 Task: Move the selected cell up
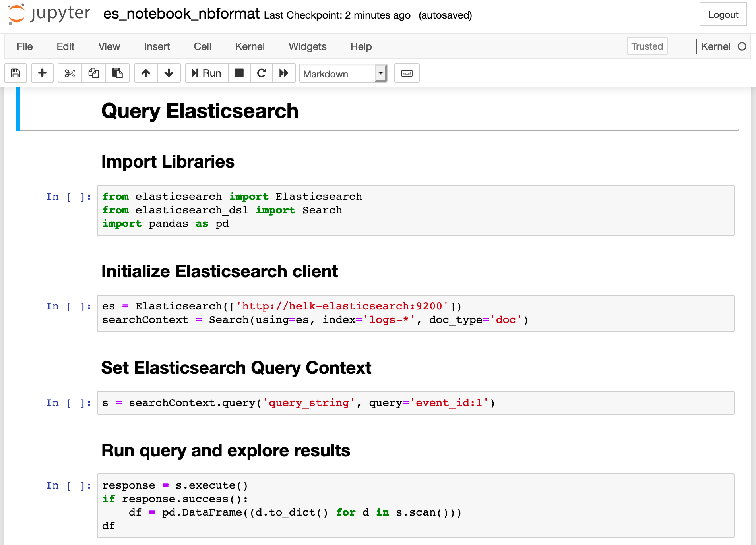(145, 73)
